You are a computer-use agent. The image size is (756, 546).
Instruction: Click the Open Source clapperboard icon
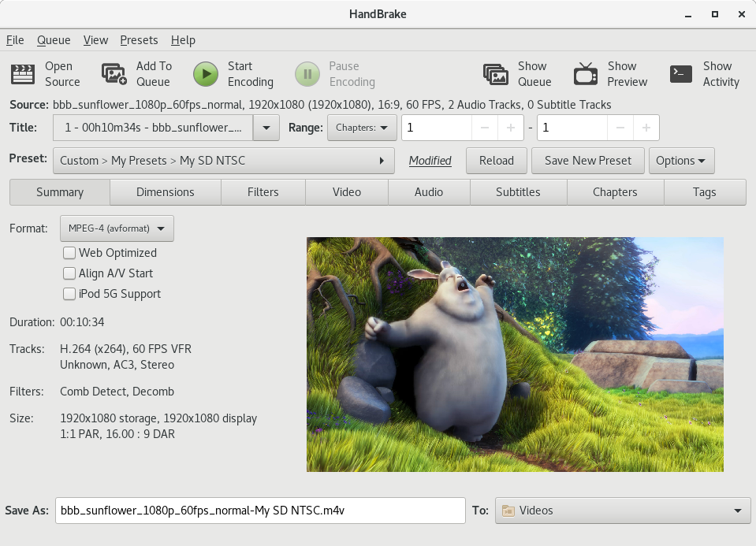click(x=23, y=74)
